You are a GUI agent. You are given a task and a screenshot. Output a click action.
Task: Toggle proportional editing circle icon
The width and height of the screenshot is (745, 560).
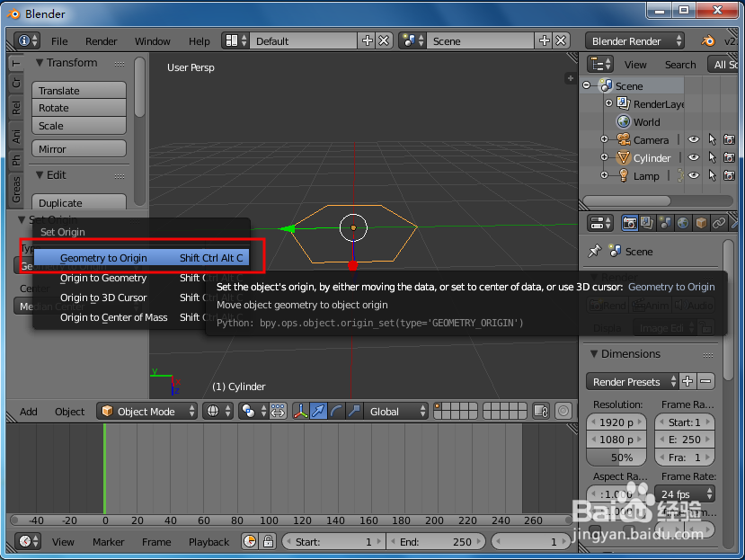[x=563, y=411]
